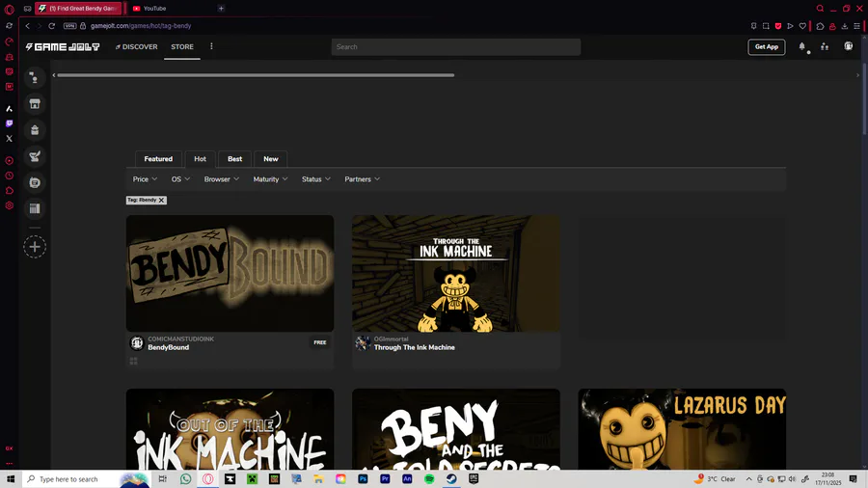Open the Opera GX main menu logo

click(x=9, y=9)
